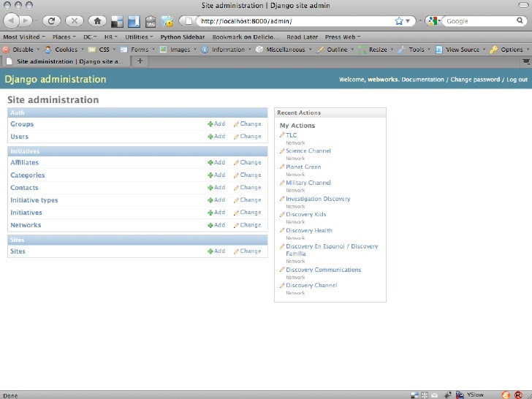Open the Military Channel recent action

pos(308,183)
